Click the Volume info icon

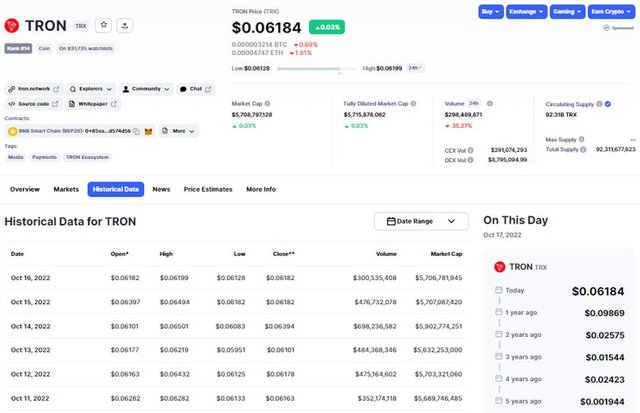(x=490, y=104)
